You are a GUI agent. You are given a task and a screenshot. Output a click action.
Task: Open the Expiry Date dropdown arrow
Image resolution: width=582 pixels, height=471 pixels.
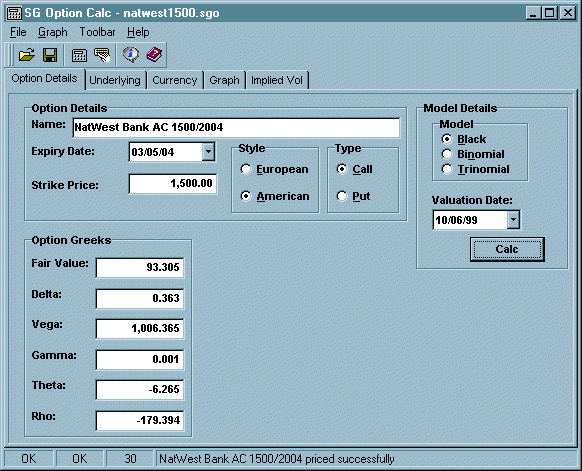tap(208, 152)
